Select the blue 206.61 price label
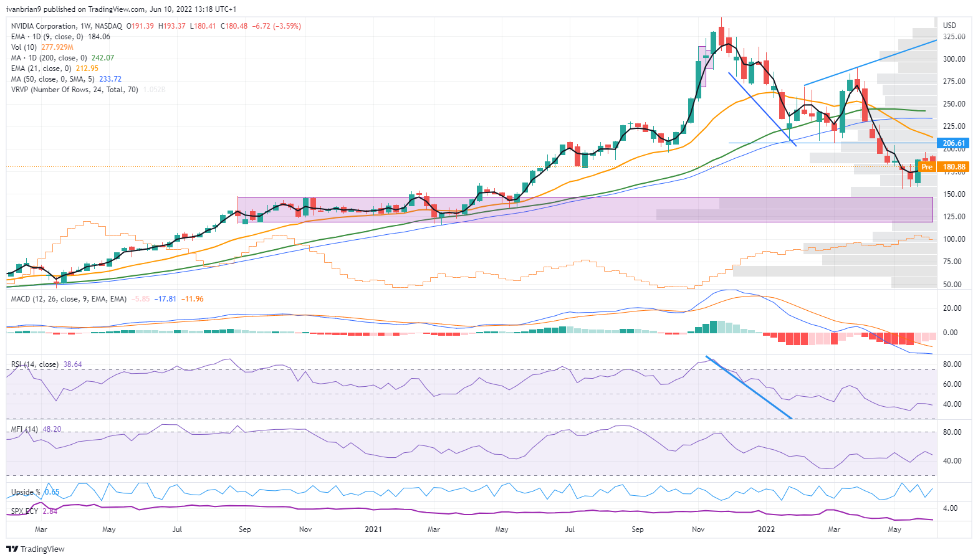 click(954, 143)
